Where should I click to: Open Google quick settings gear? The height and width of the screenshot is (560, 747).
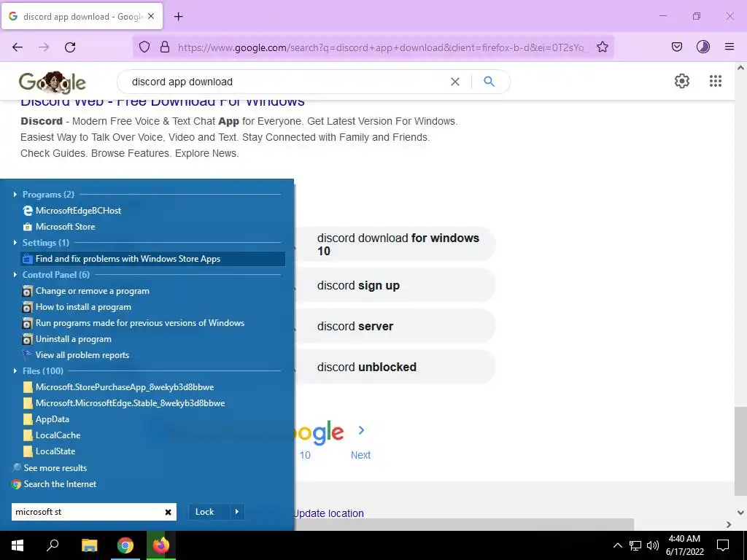[682, 81]
